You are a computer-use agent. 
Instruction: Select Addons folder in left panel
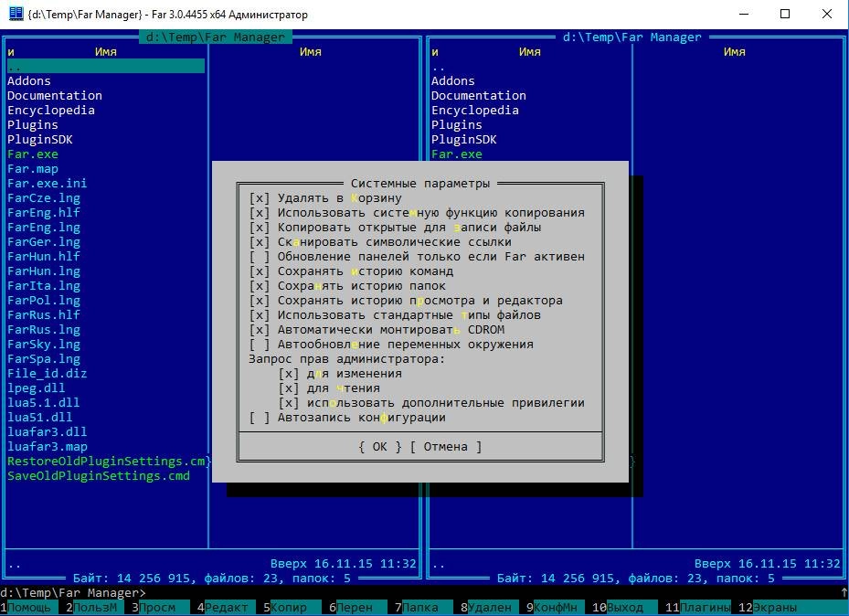(28, 81)
